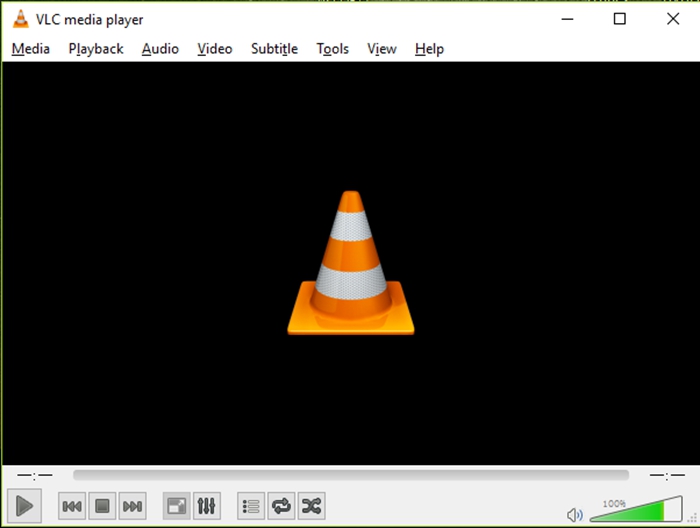Show extended settings equalizer icon

pos(207,506)
